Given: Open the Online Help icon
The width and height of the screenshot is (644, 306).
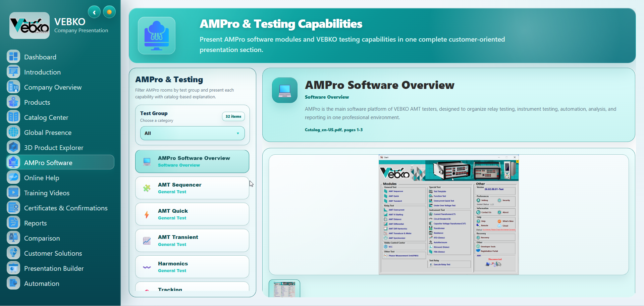Looking at the screenshot, I should pos(13,177).
